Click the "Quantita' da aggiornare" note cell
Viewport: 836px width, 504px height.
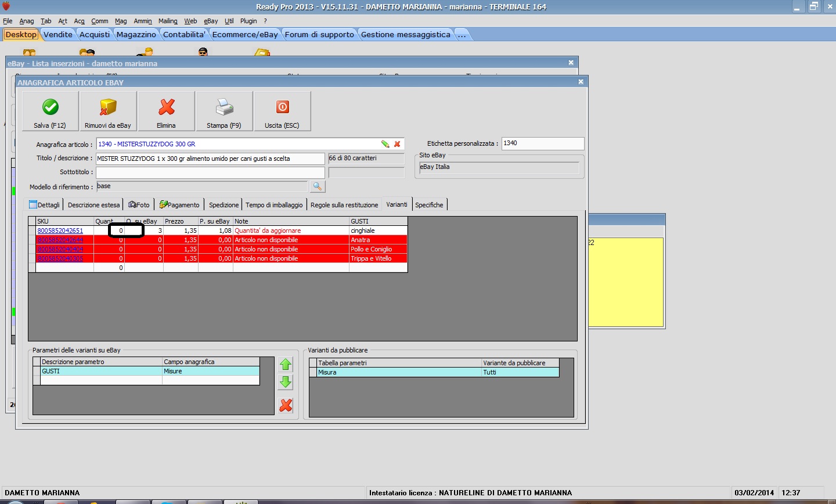[291, 231]
